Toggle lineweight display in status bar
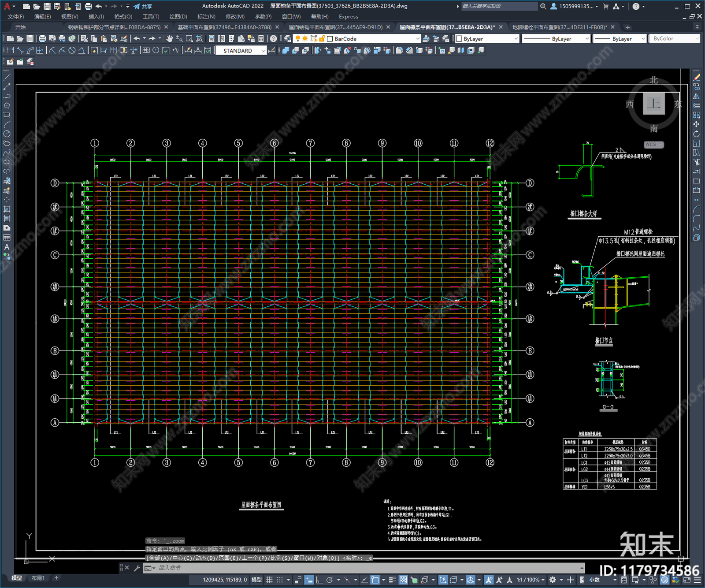Screen dimensions: 705x588 pyautogui.click(x=392, y=580)
